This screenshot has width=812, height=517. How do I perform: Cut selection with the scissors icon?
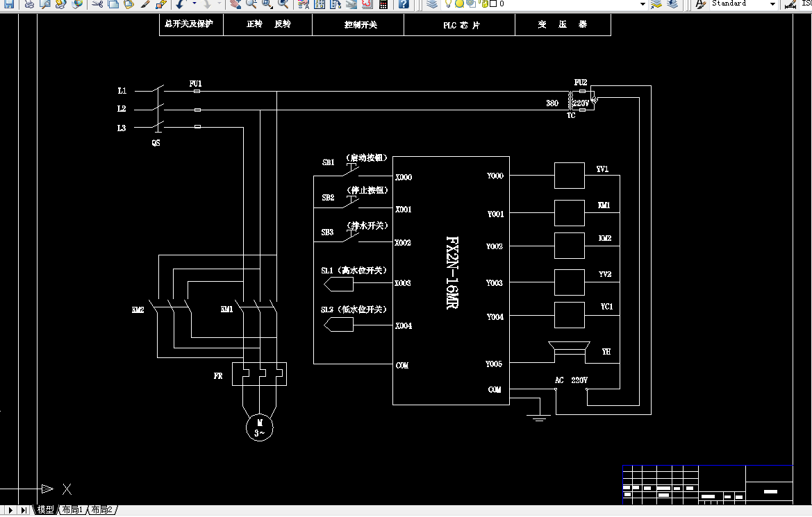tap(97, 4)
